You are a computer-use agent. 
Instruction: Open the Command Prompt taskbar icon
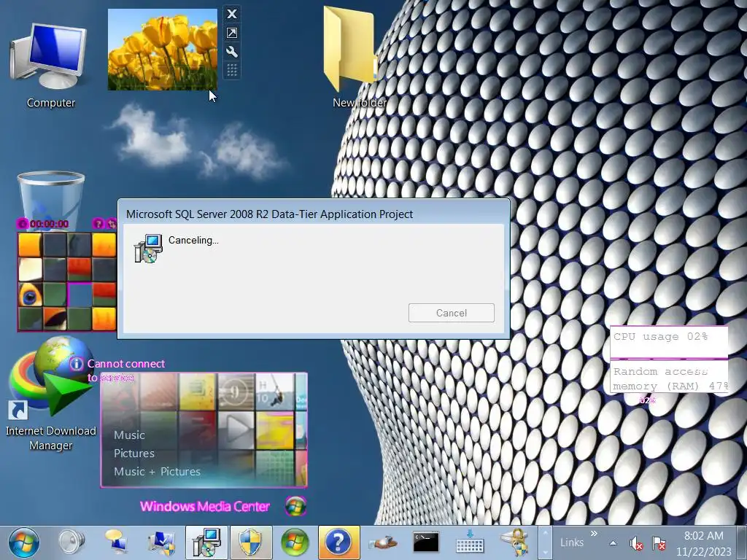426,542
